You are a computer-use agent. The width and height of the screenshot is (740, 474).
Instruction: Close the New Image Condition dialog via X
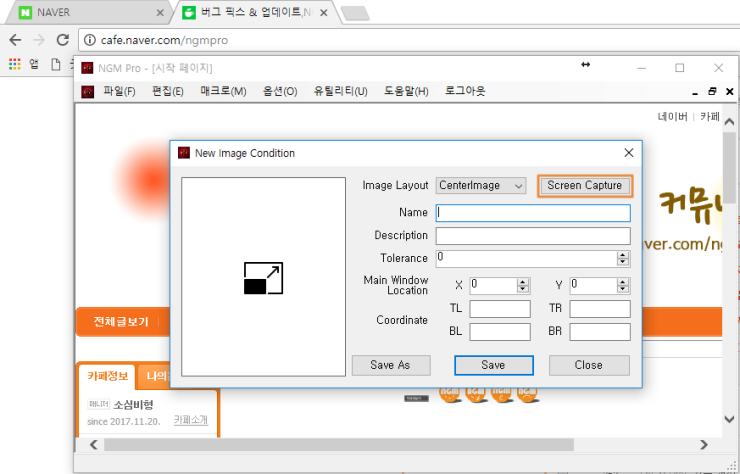click(x=629, y=153)
